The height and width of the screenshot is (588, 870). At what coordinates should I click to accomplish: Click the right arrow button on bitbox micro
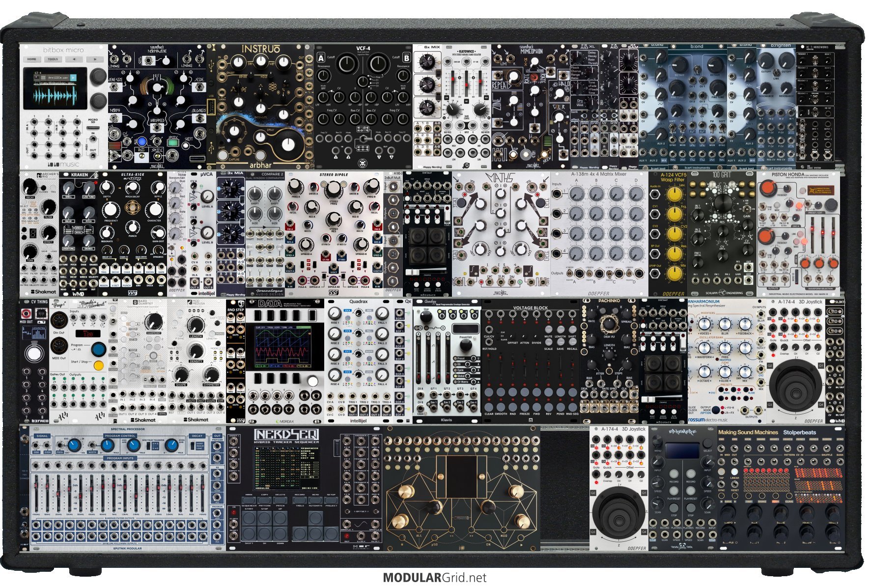(x=94, y=59)
